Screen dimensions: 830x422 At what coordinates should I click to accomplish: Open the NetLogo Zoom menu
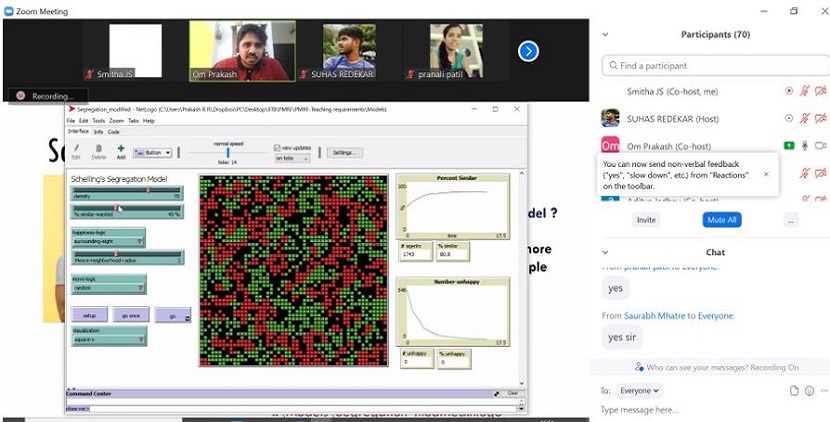pyautogui.click(x=116, y=121)
